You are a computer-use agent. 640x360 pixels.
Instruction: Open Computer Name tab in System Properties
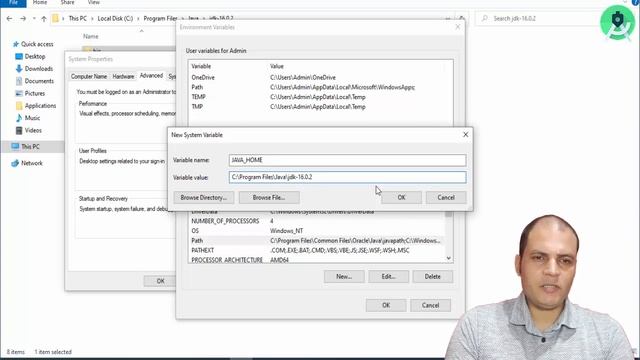click(89, 76)
